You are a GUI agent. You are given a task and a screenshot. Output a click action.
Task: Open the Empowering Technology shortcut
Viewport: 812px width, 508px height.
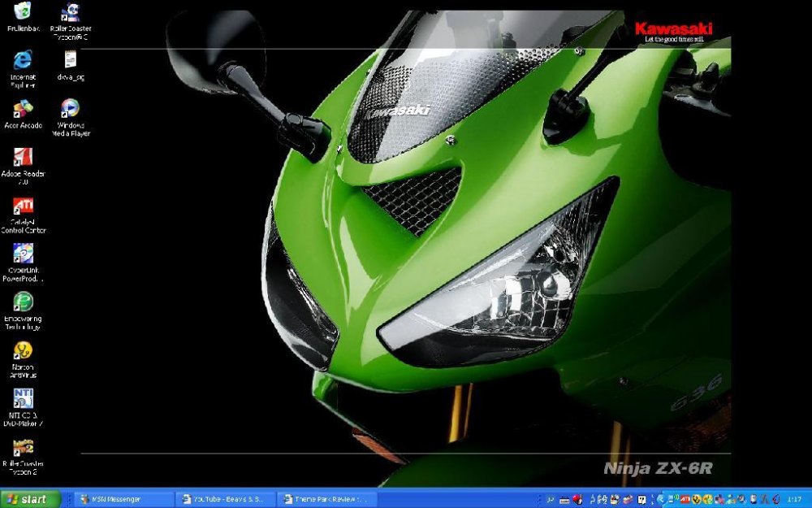(x=23, y=302)
